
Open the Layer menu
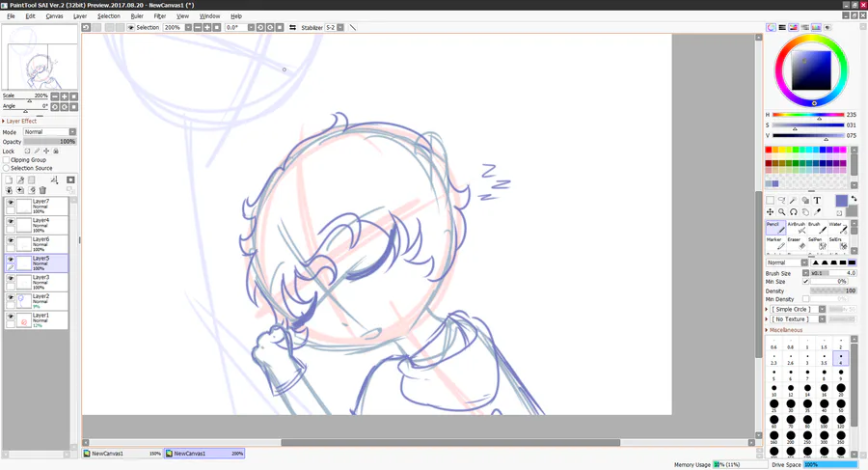80,16
